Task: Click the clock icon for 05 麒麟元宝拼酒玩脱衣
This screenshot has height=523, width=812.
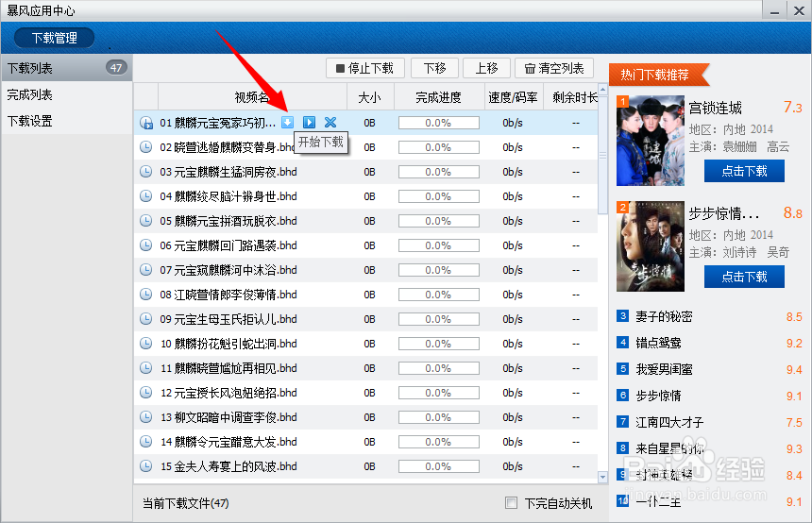Action: pyautogui.click(x=146, y=221)
